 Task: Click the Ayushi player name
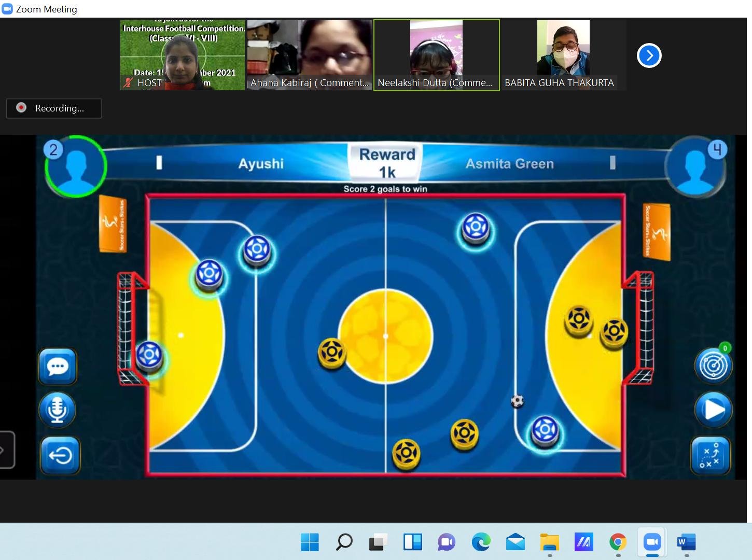click(x=261, y=164)
